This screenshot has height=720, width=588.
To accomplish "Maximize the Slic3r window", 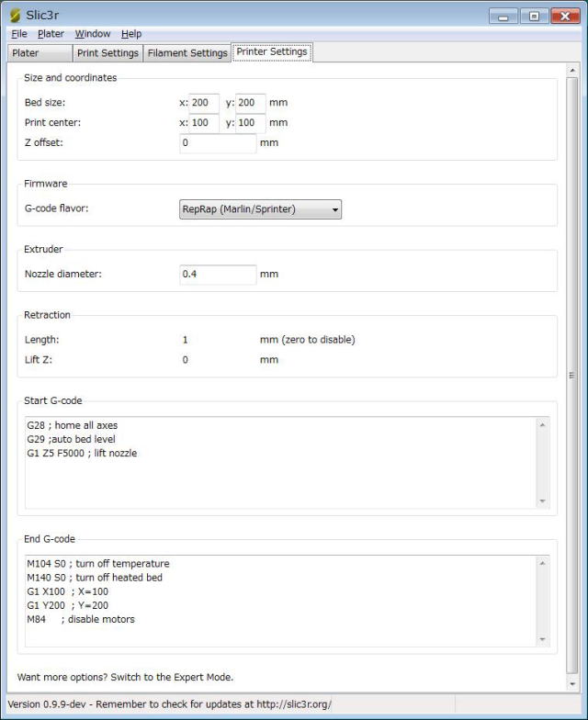I will (x=534, y=17).
